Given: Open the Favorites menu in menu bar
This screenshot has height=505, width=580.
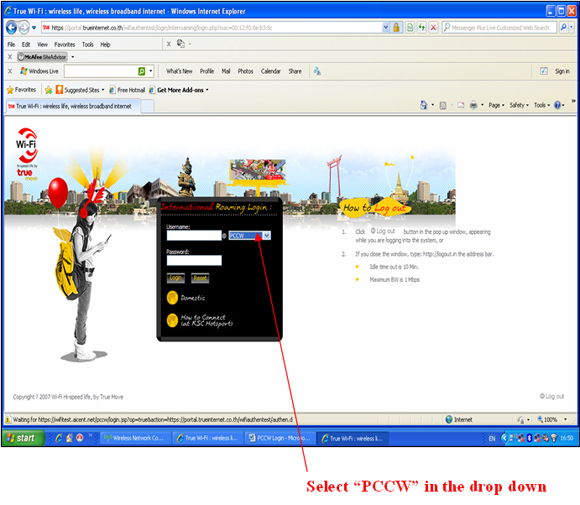Looking at the screenshot, I should [x=64, y=44].
